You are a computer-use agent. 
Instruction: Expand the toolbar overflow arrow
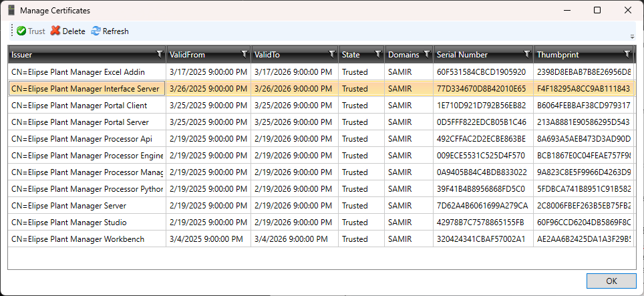coord(633,37)
